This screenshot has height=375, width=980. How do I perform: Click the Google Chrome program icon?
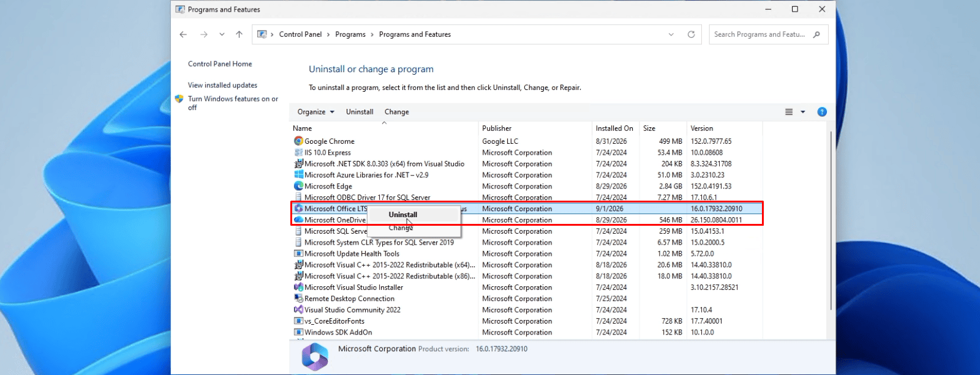(298, 141)
